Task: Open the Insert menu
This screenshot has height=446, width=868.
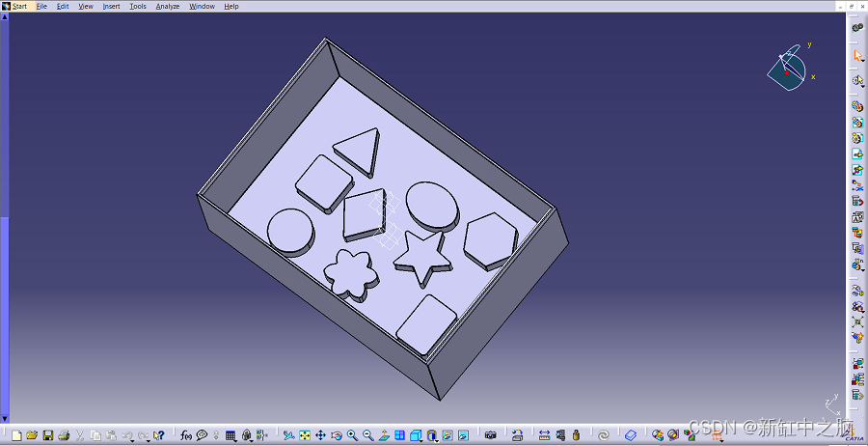Action: click(111, 6)
